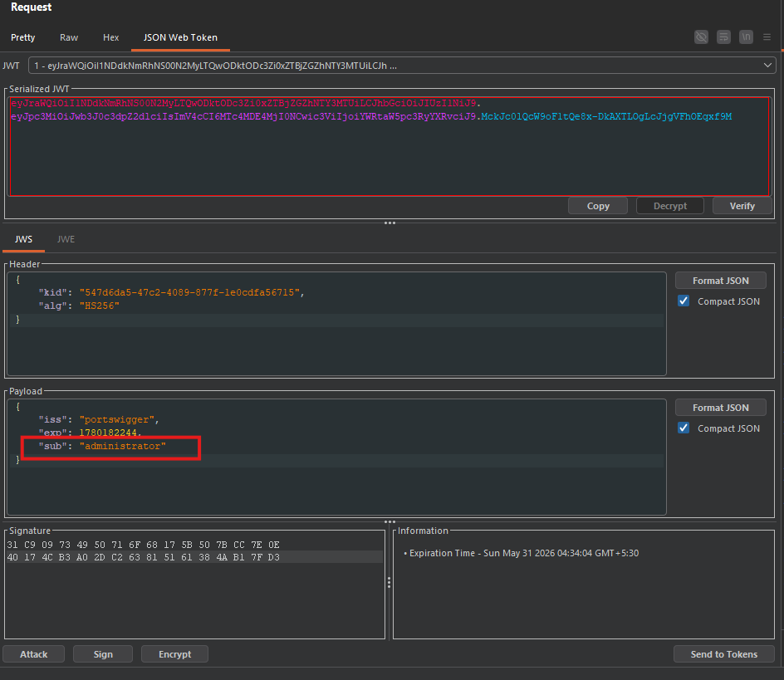Click the first Signature hex row starting 31 C9

pyautogui.click(x=144, y=545)
